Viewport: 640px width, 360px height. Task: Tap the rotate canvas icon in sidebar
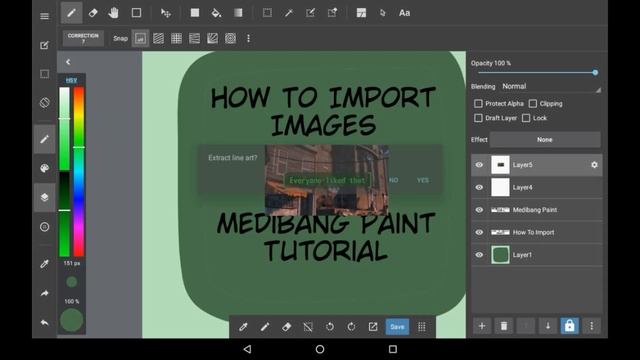point(44,103)
